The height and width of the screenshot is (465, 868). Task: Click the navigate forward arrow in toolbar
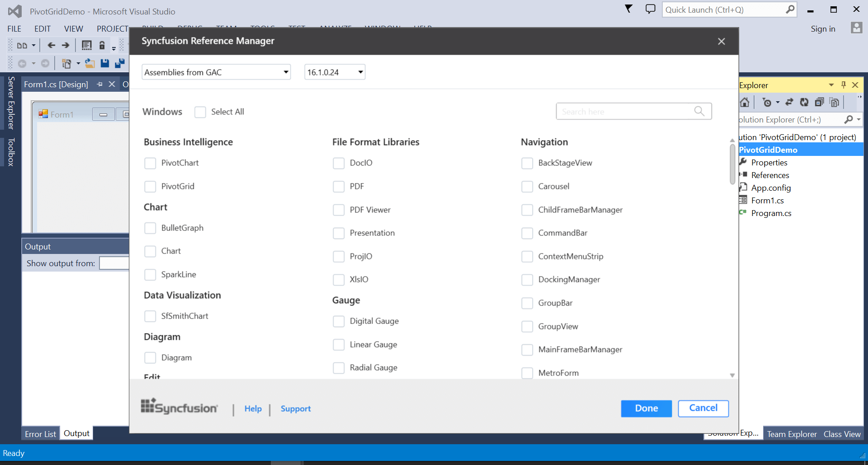(x=66, y=45)
